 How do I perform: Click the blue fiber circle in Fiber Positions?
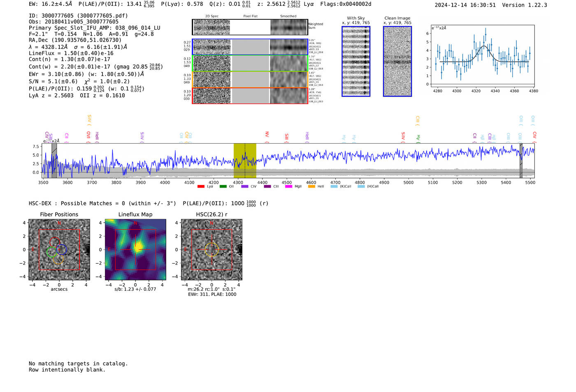click(62, 250)
